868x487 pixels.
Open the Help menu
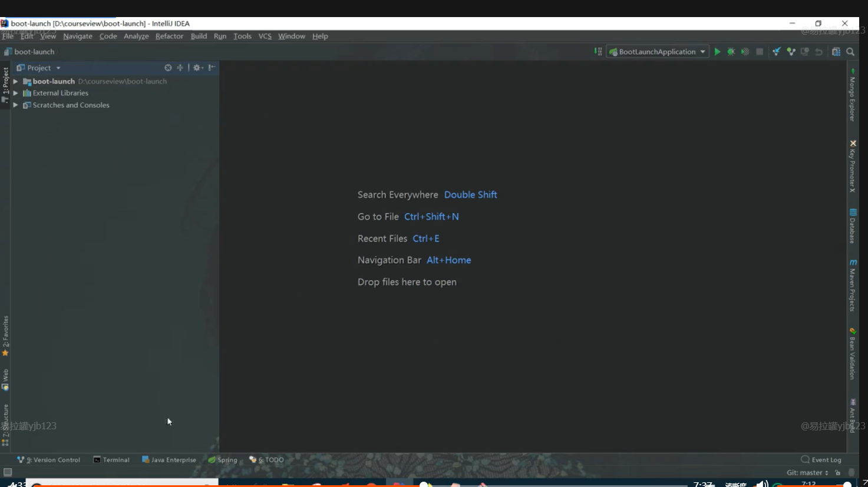320,36
